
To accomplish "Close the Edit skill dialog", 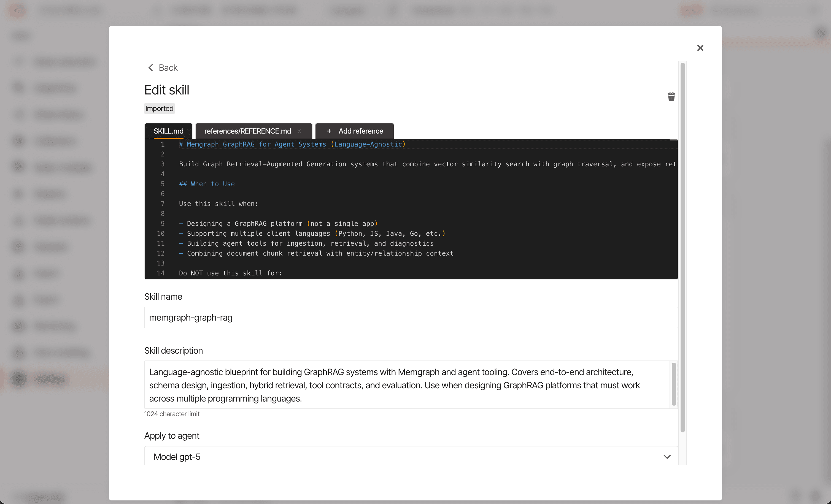I will point(700,48).
